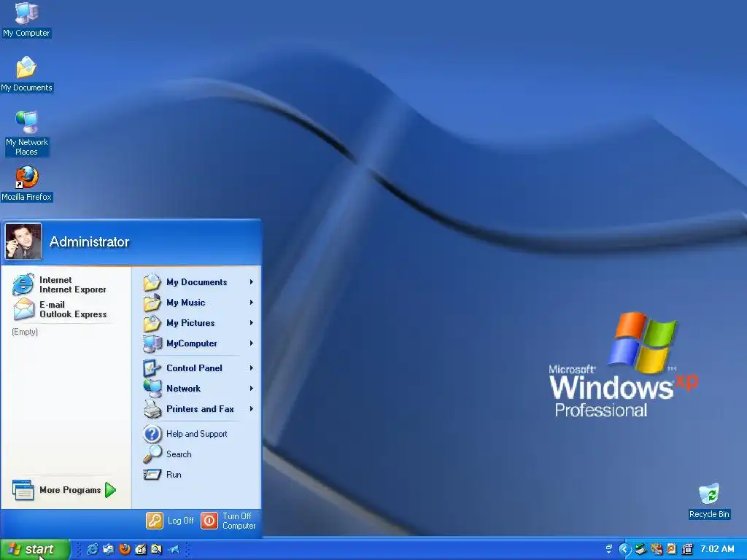This screenshot has width=747, height=560.
Task: Open the More Programs list
Action: click(x=64, y=489)
